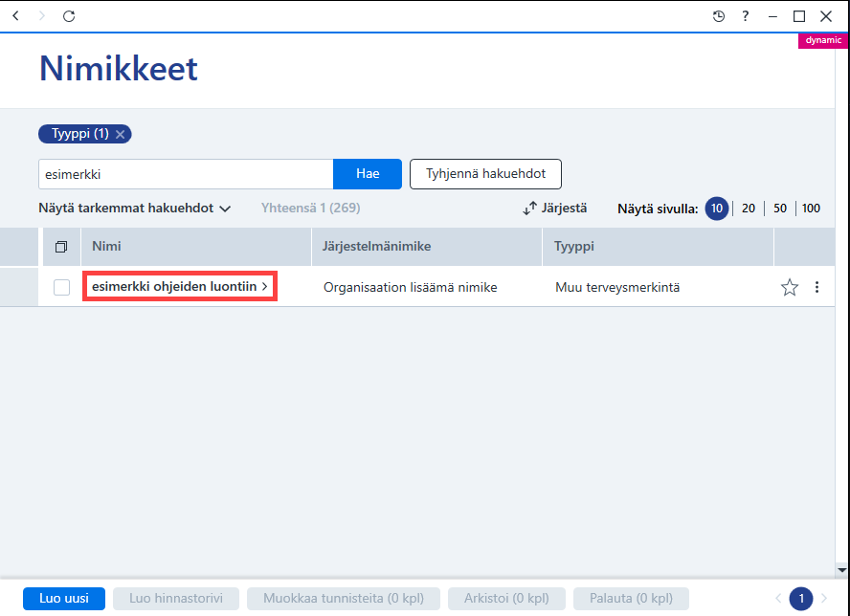Click the pink dynamic badge
850x616 pixels.
823,40
